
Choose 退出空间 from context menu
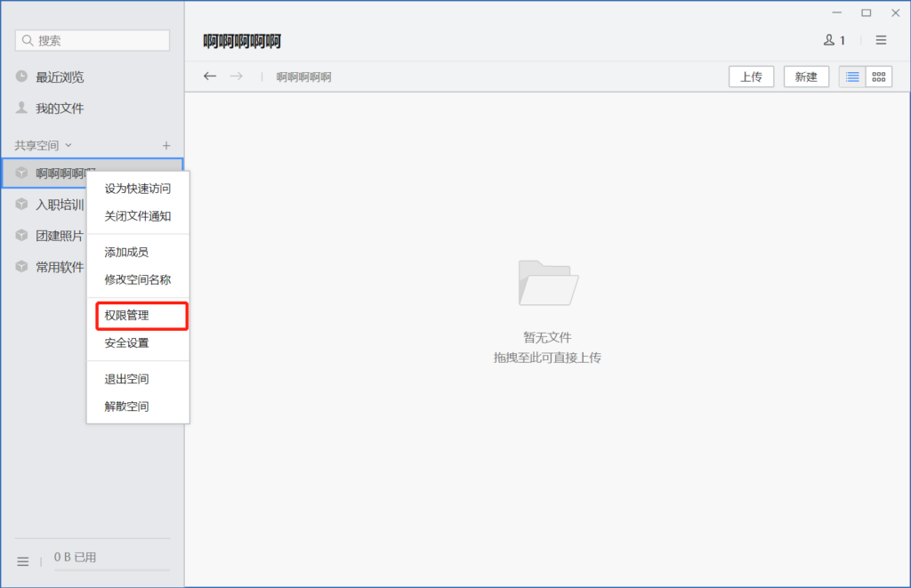coord(138,379)
